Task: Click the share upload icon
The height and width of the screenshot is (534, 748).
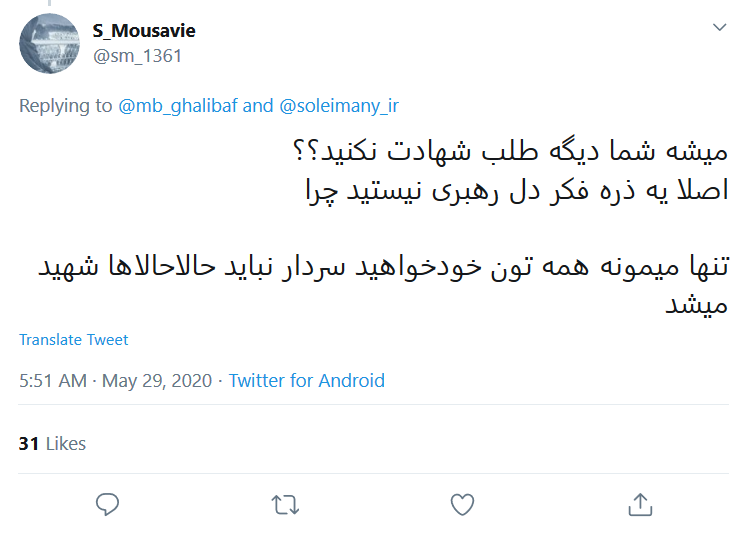Action: coord(640,504)
